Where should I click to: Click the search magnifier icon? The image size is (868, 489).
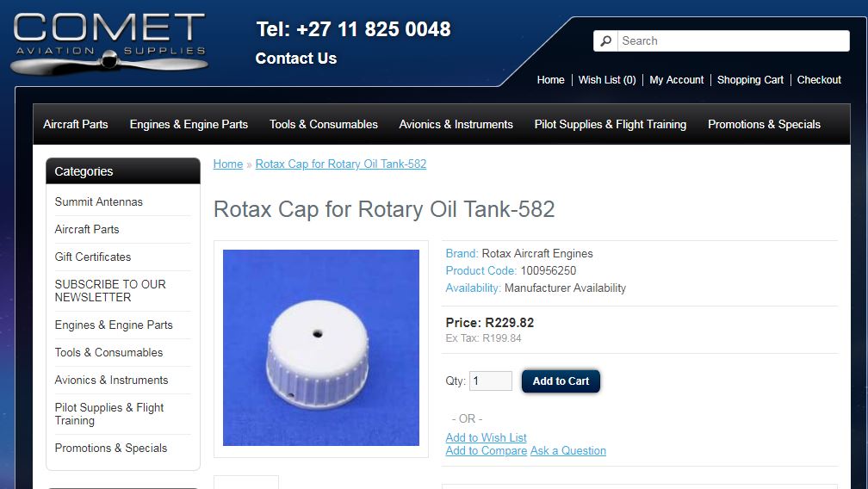(605, 41)
